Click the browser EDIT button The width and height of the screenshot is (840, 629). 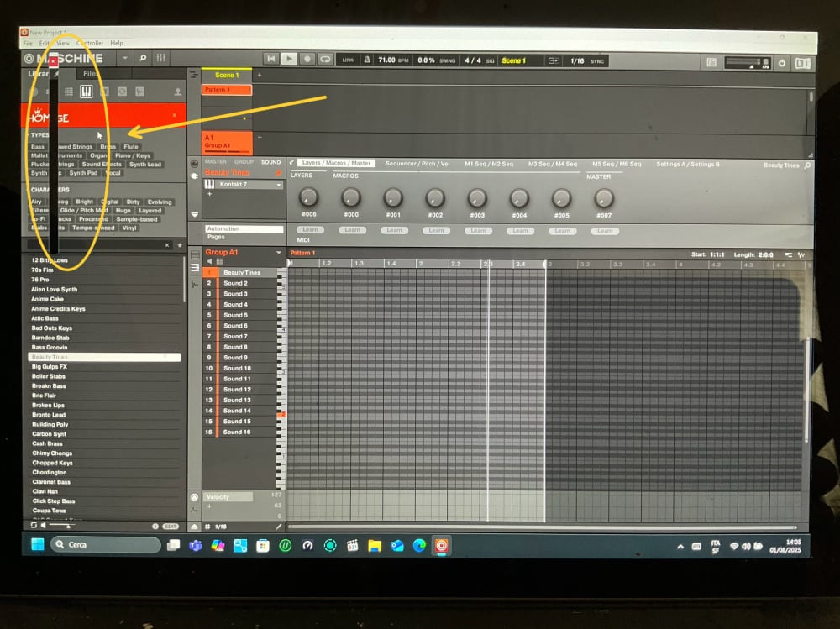(171, 527)
